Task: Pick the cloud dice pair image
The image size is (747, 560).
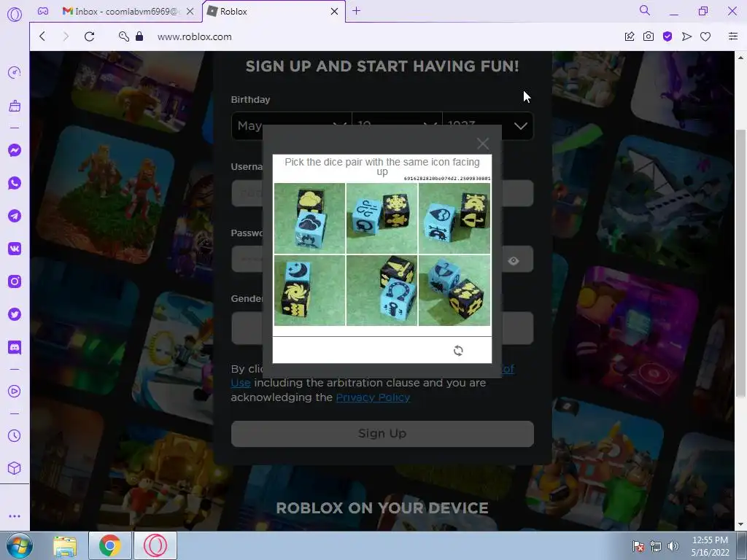Action: (309, 218)
